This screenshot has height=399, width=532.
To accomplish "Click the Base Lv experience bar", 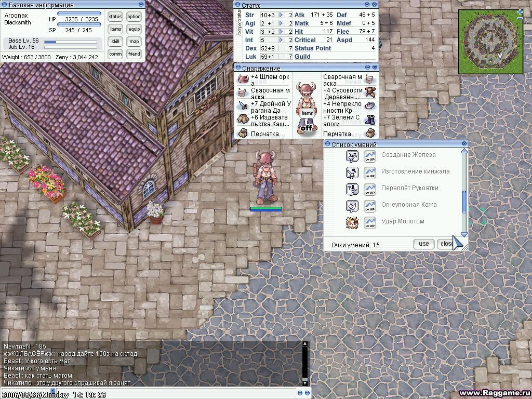I will coord(71,42).
